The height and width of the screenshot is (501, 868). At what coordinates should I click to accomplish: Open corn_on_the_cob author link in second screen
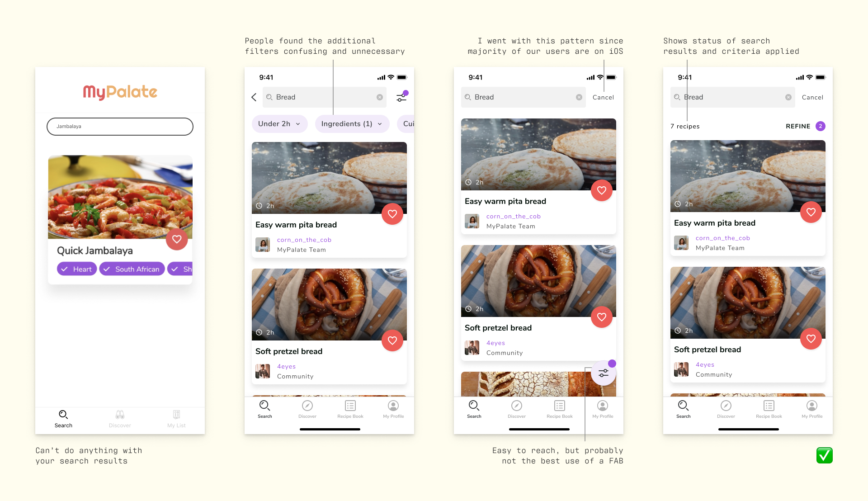(304, 240)
